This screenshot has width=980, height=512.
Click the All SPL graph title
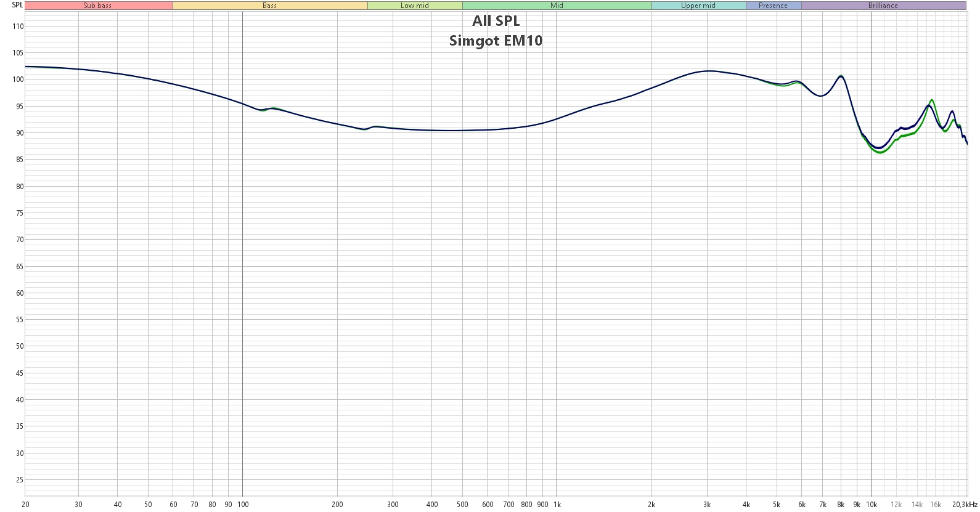coord(496,21)
